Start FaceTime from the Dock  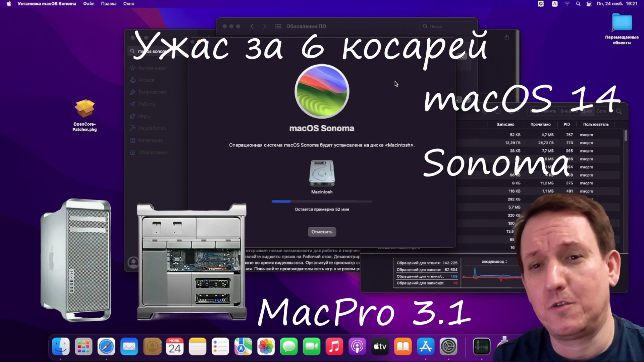click(x=312, y=347)
